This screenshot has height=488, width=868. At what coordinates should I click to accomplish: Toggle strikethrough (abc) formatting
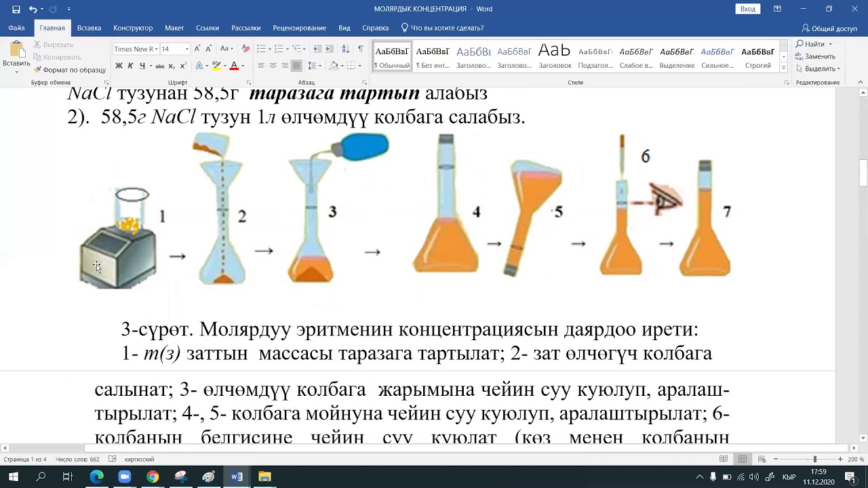pyautogui.click(x=160, y=66)
